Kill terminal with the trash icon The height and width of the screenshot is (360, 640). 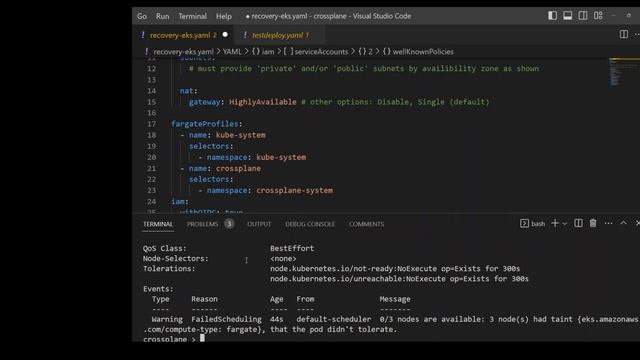click(x=593, y=223)
